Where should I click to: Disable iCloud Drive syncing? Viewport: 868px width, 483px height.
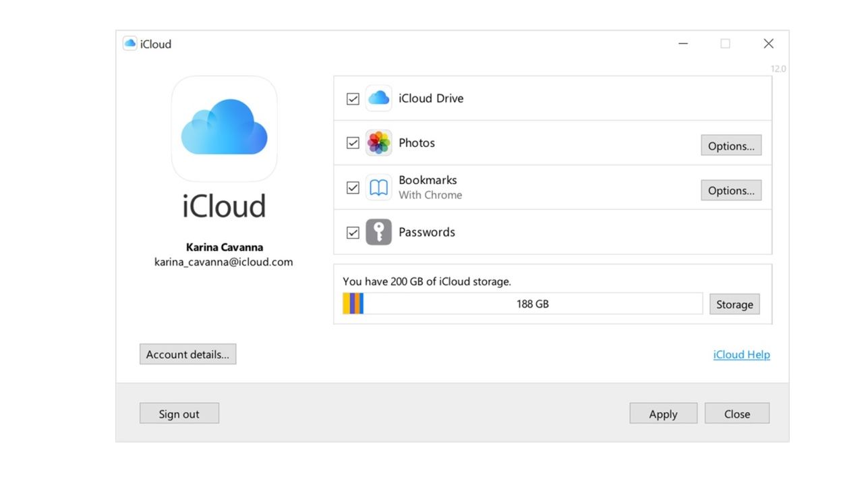point(352,98)
